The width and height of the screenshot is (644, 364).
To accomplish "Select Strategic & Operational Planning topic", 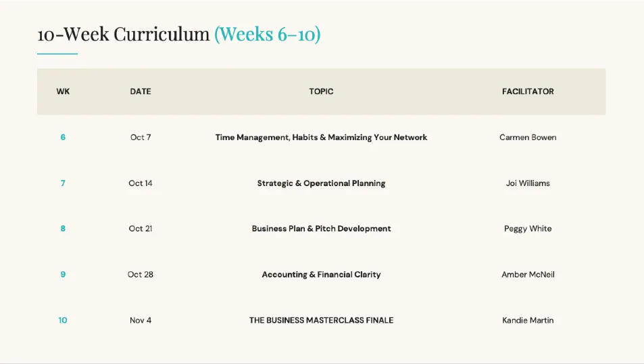I will (321, 183).
